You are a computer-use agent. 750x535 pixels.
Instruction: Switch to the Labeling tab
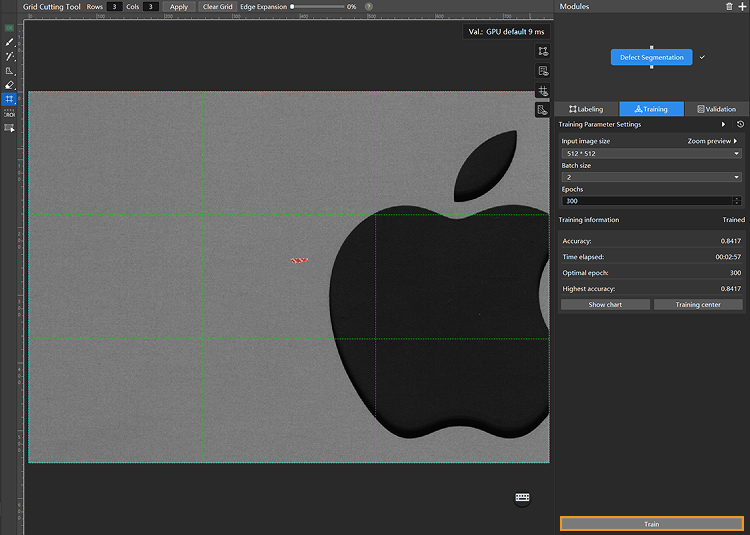586,109
